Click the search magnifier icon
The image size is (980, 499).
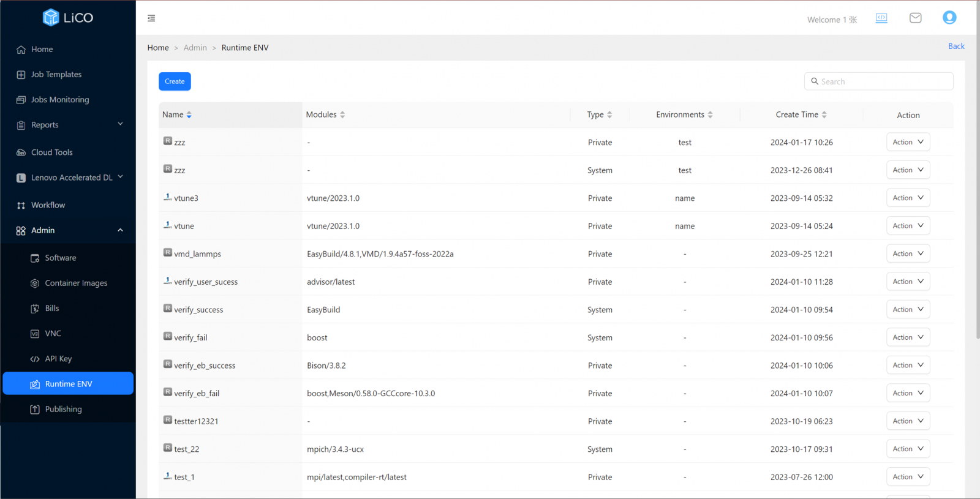click(x=815, y=81)
